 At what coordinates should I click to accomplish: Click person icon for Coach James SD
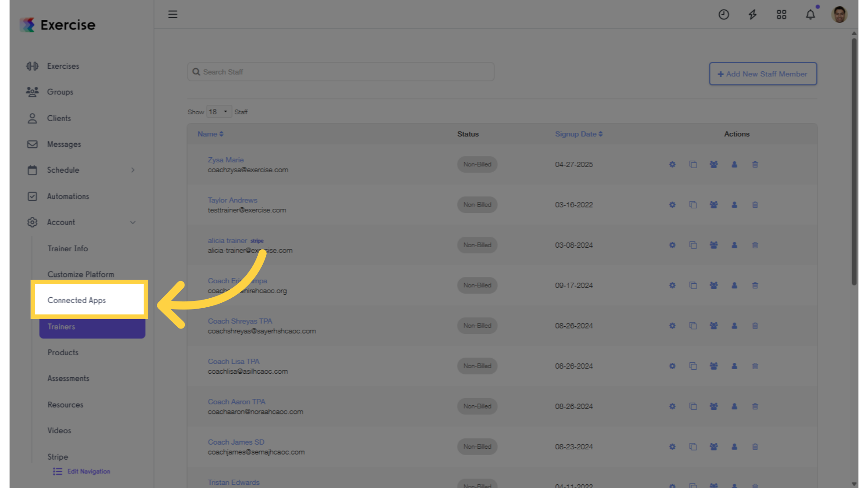pos(735,446)
